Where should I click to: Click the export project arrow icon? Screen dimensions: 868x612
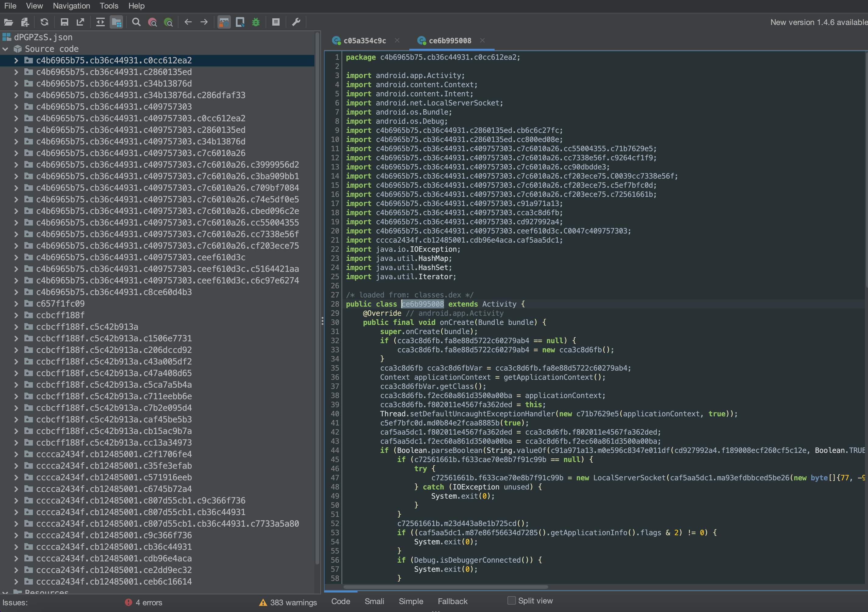pos(80,22)
